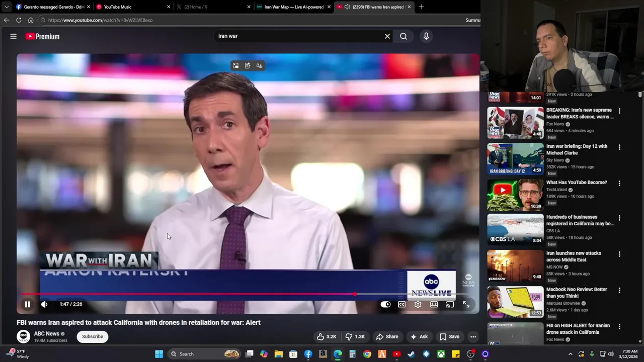The height and width of the screenshot is (362, 644).
Task: Reload the current page
Action: click(19, 20)
